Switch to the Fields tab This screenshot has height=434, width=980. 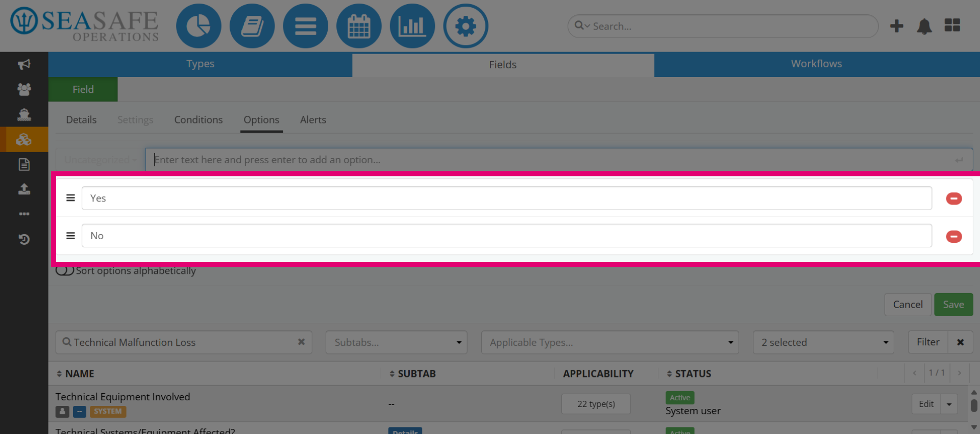(x=503, y=65)
